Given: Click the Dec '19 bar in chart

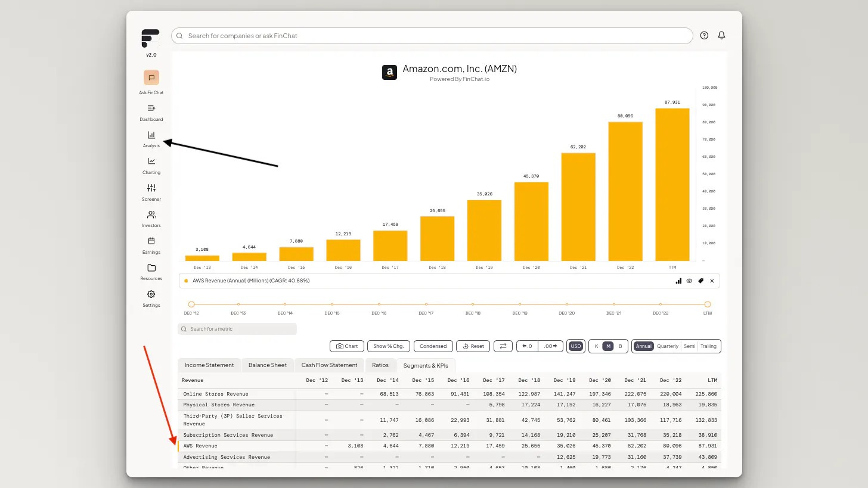Looking at the screenshot, I should click(485, 231).
